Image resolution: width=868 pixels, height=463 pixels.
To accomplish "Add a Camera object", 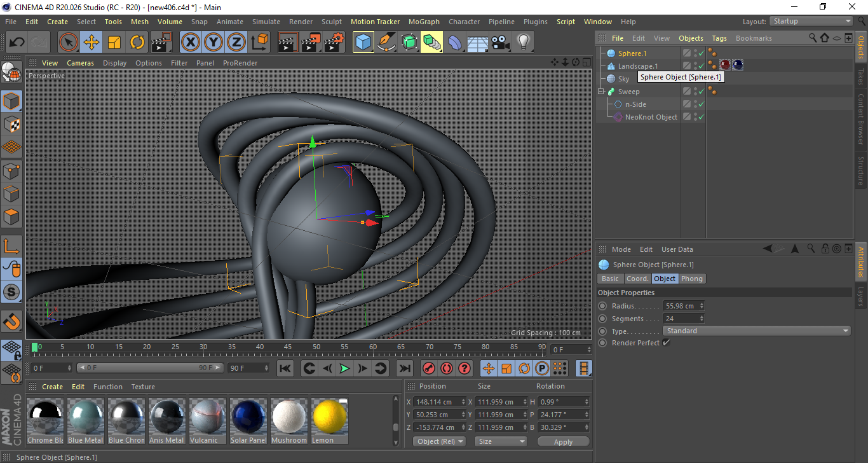I will [501, 43].
